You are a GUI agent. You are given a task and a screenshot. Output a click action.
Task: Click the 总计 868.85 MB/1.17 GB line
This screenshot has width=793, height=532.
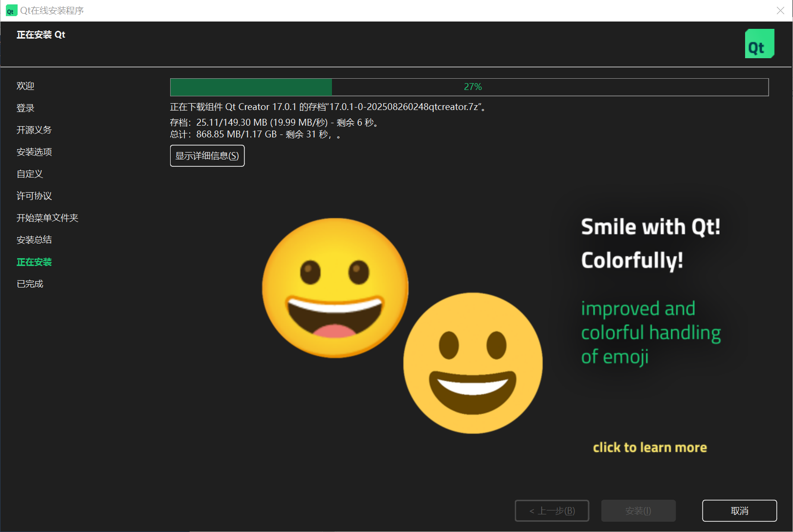click(x=256, y=134)
